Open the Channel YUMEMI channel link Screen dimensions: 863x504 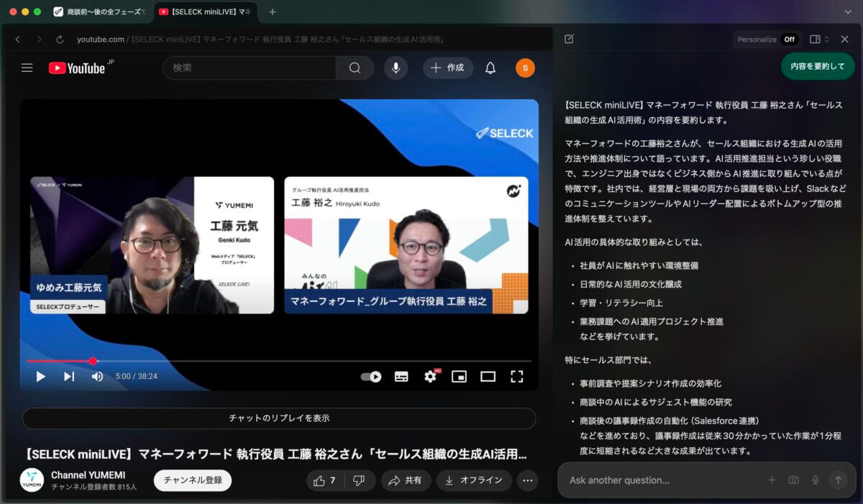click(88, 475)
